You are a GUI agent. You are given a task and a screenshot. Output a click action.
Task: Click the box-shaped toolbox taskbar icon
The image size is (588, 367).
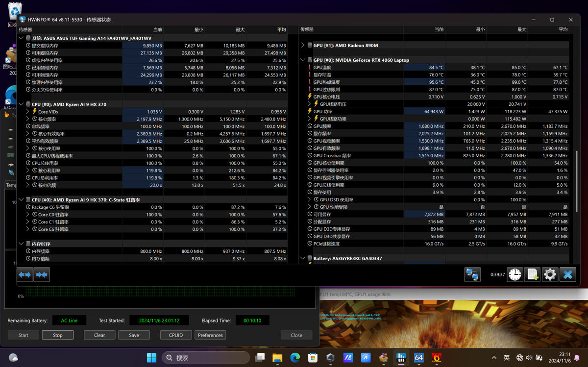tap(384, 358)
